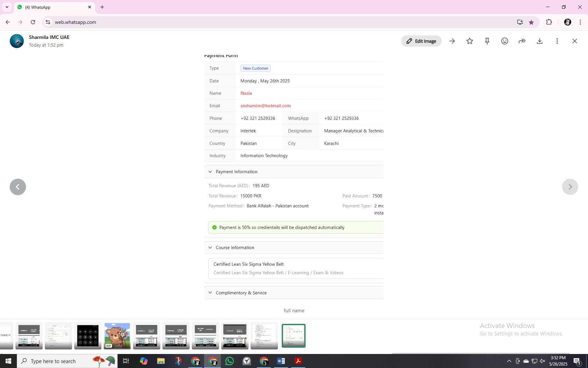Open Copilot from the taskbar
This screenshot has width=588, height=368.
coord(143,361)
